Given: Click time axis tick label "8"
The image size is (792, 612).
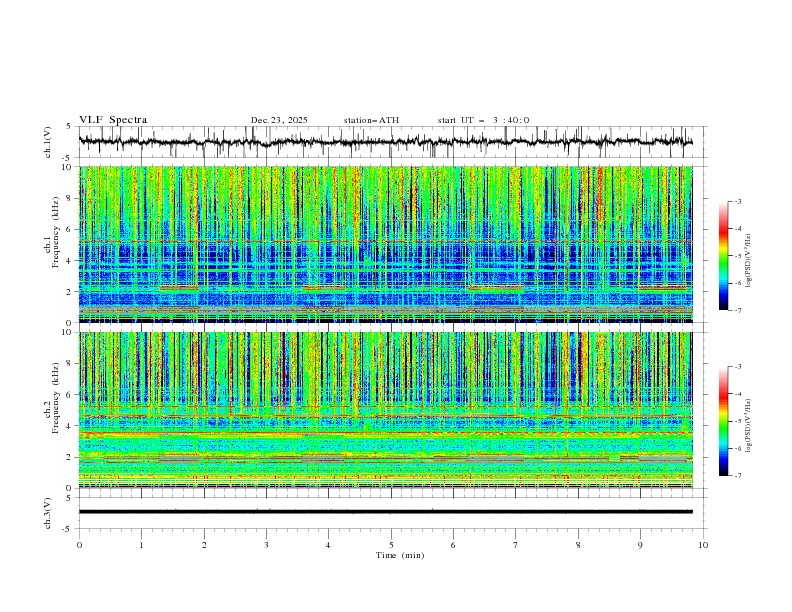Looking at the screenshot, I should pos(578,545).
